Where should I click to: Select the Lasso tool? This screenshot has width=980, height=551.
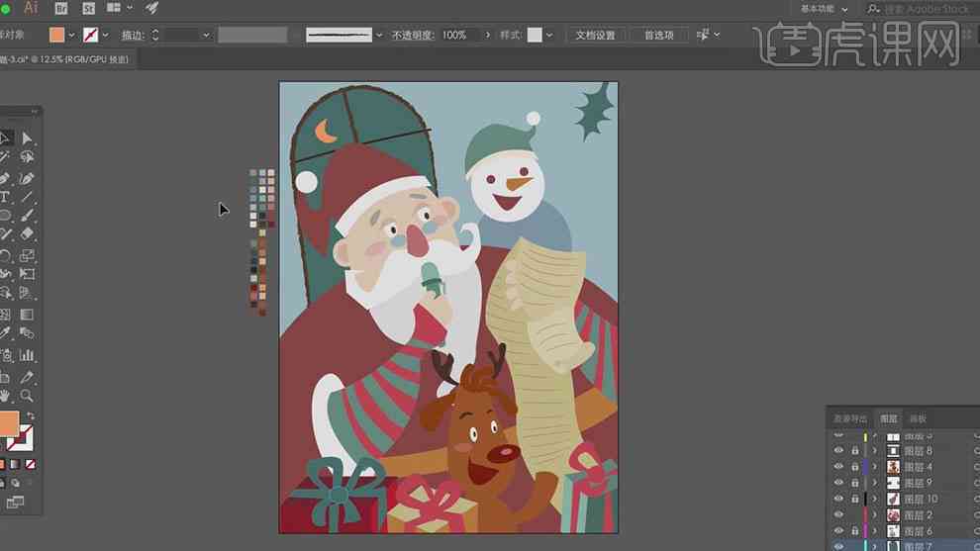(27, 157)
